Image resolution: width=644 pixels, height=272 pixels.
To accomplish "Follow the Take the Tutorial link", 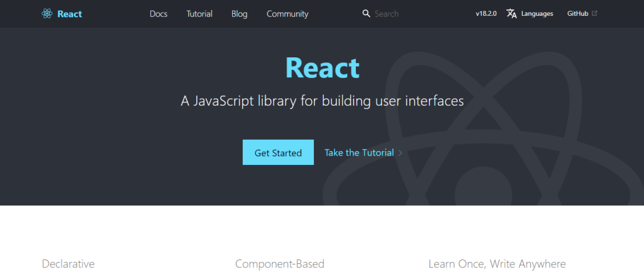I will (x=359, y=153).
